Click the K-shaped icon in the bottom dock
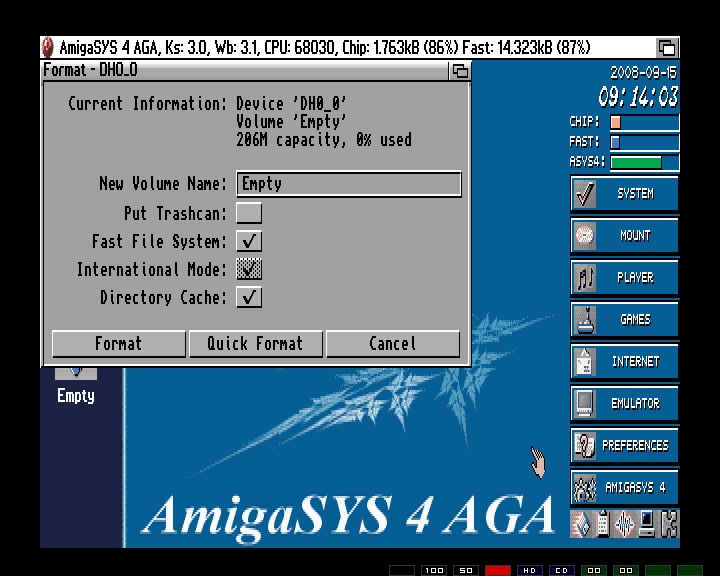The height and width of the screenshot is (576, 720). point(669,524)
